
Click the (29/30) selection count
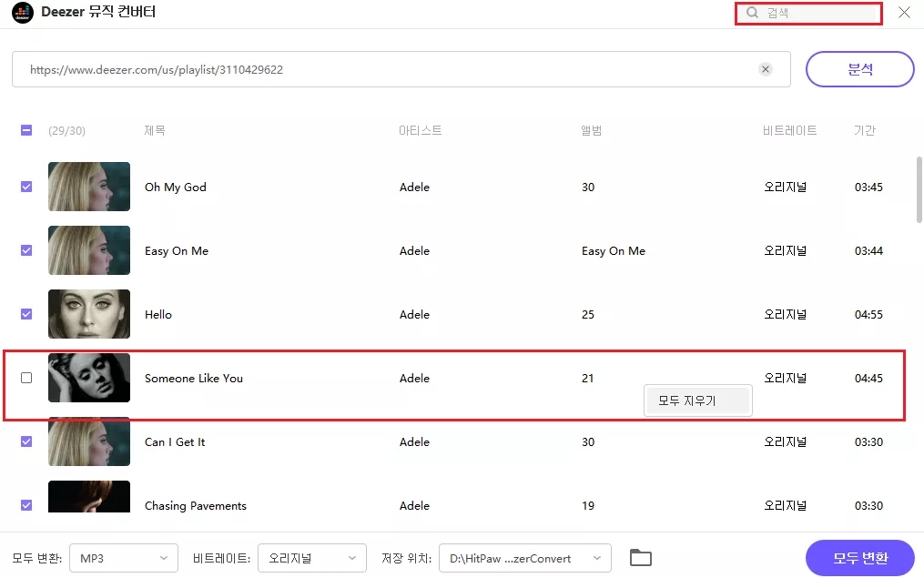click(66, 131)
